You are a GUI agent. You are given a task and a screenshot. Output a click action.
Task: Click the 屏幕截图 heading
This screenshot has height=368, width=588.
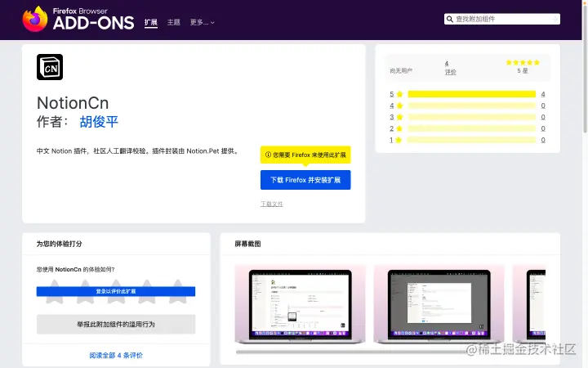click(x=248, y=244)
